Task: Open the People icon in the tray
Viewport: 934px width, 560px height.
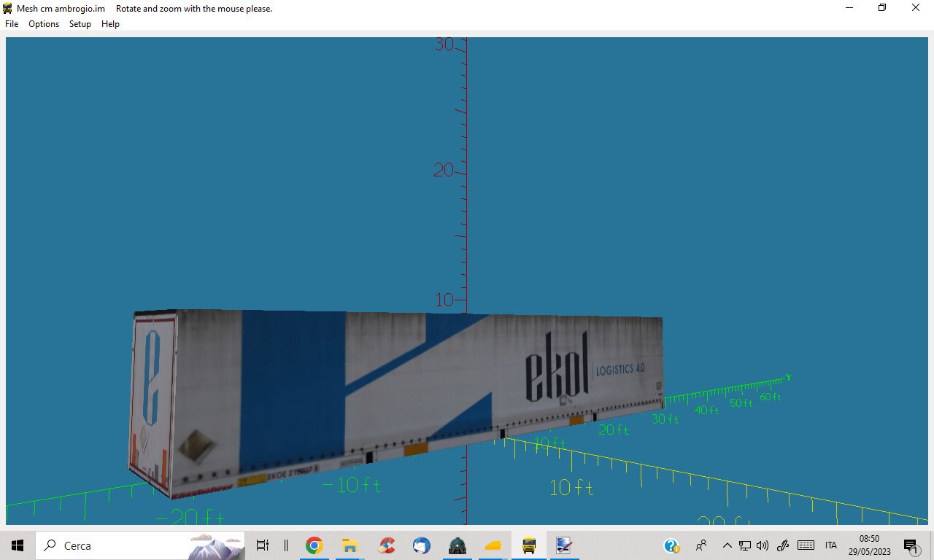Action: pyautogui.click(x=701, y=545)
